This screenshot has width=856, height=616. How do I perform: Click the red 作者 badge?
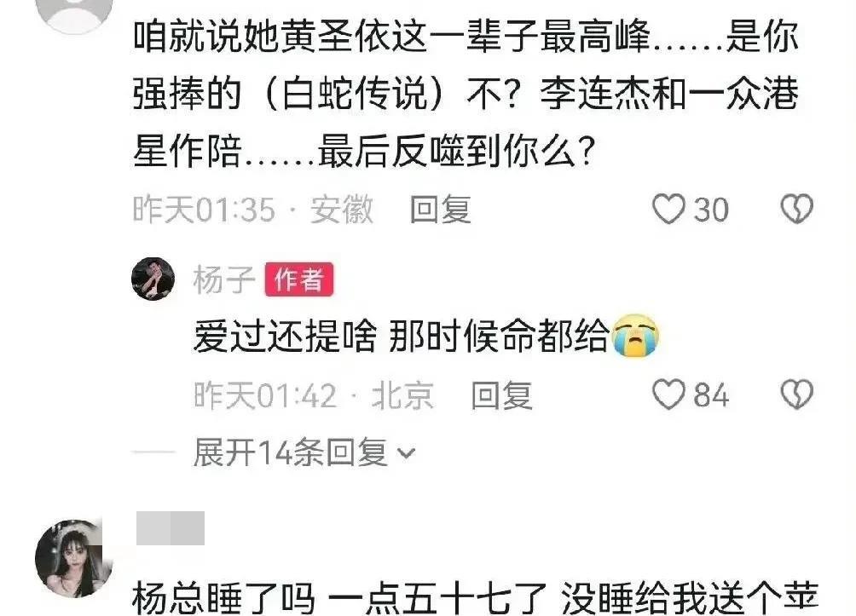coord(299,280)
